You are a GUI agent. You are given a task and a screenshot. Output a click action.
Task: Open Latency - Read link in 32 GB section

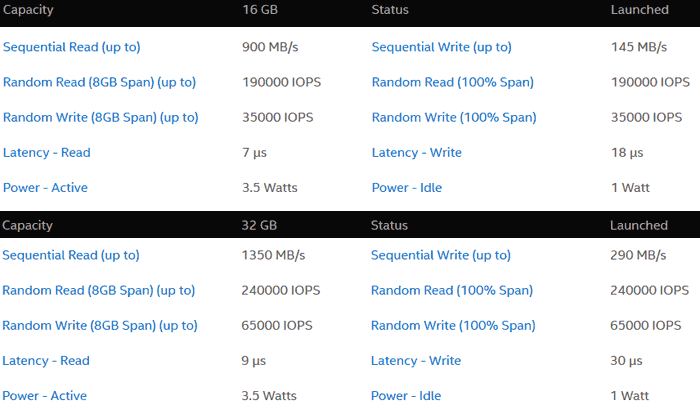46,361
